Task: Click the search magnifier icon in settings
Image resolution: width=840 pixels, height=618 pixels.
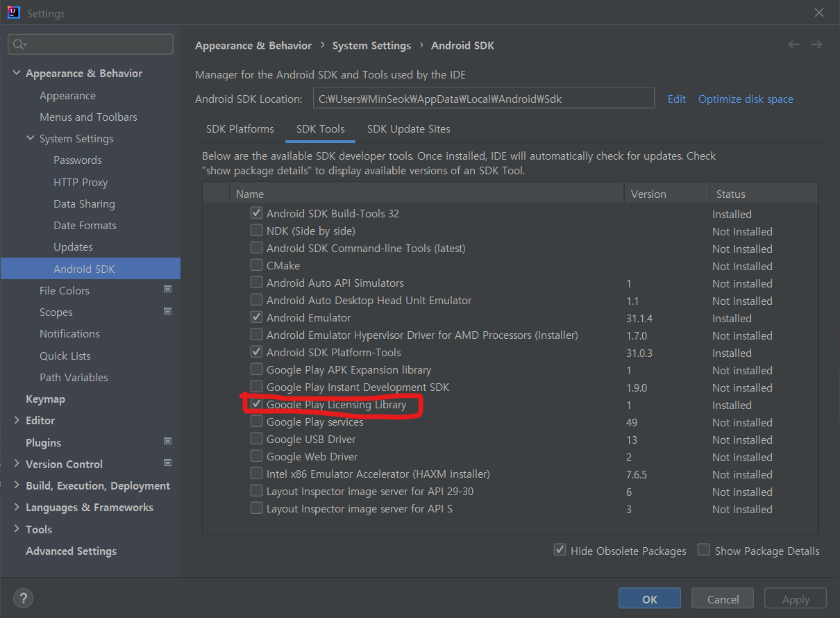Action: click(x=19, y=44)
